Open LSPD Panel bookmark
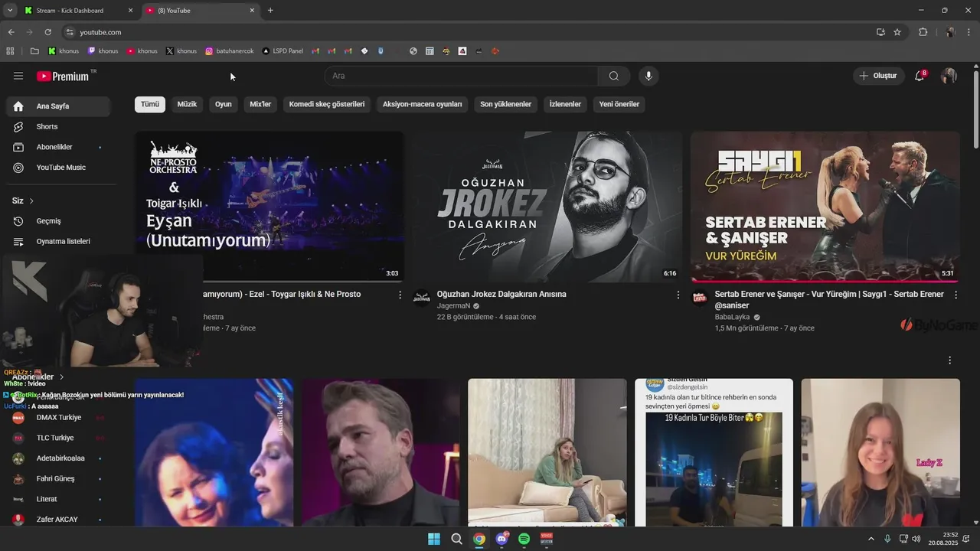The width and height of the screenshot is (980, 551). pos(283,51)
